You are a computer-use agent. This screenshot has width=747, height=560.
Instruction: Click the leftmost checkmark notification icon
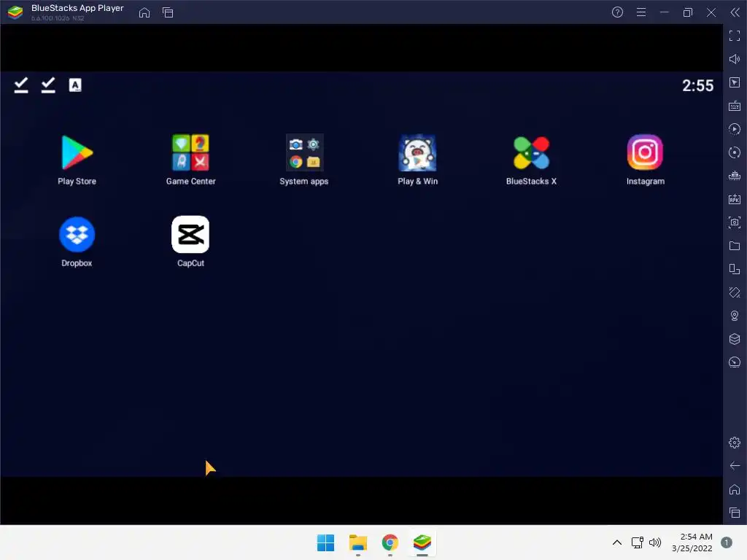[x=21, y=85]
